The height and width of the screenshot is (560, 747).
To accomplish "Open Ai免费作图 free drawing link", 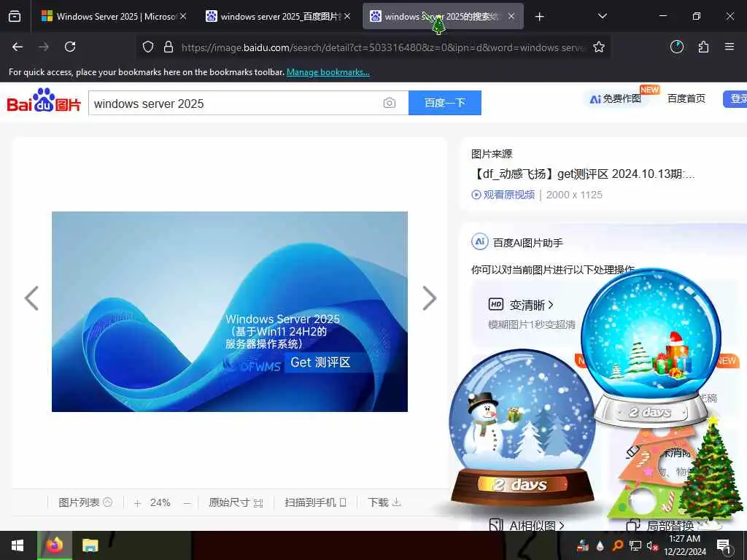I will pyautogui.click(x=616, y=98).
